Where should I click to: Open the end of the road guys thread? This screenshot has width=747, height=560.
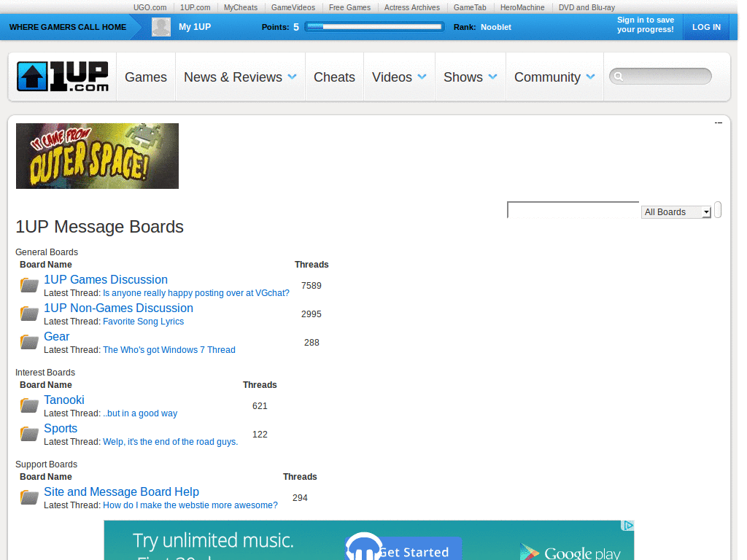170,442
